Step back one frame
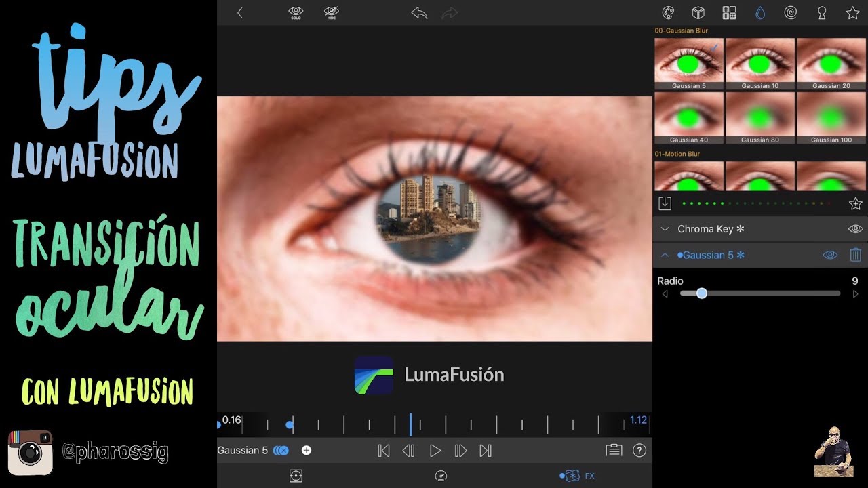Viewport: 868px width, 488px height. (x=408, y=450)
